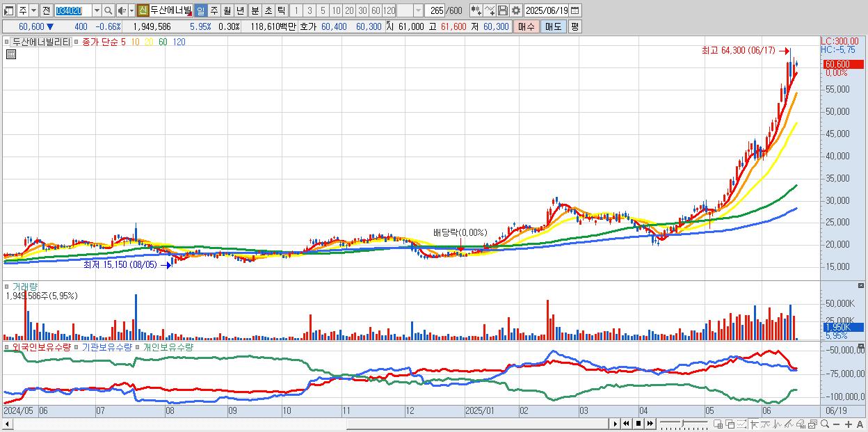The width and height of the screenshot is (868, 432).
Task: Click the A text tool icon
Action: pos(860,424)
